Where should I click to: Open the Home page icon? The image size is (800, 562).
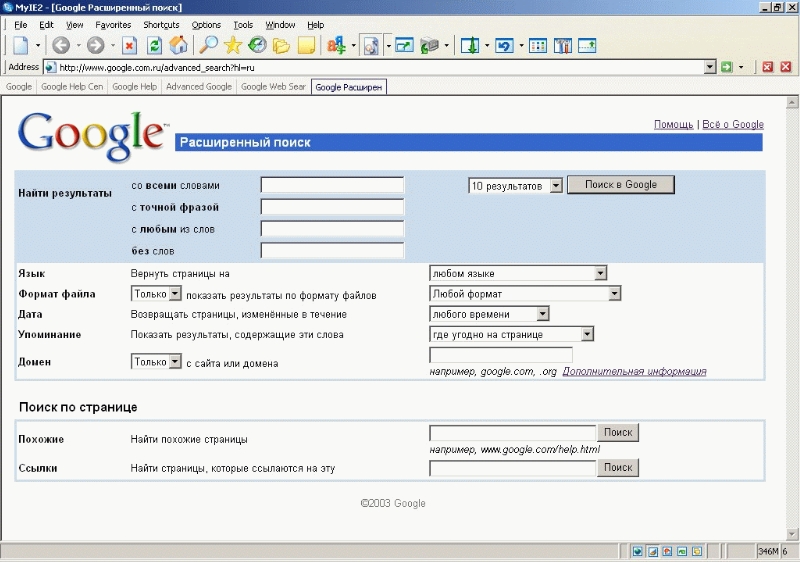(x=179, y=45)
